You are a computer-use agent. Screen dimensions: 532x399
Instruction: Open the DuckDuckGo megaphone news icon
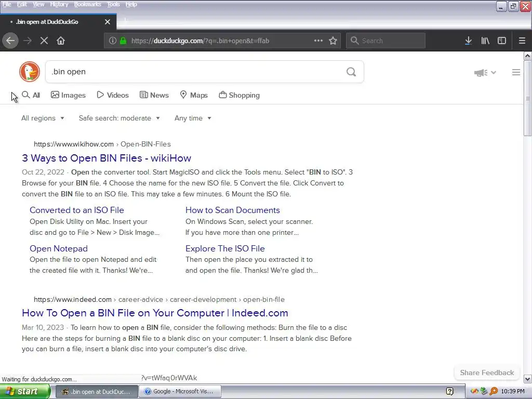(x=481, y=73)
